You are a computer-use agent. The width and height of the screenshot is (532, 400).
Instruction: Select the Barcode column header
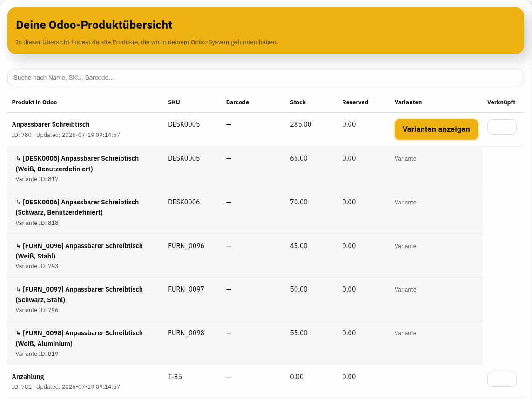[237, 102]
